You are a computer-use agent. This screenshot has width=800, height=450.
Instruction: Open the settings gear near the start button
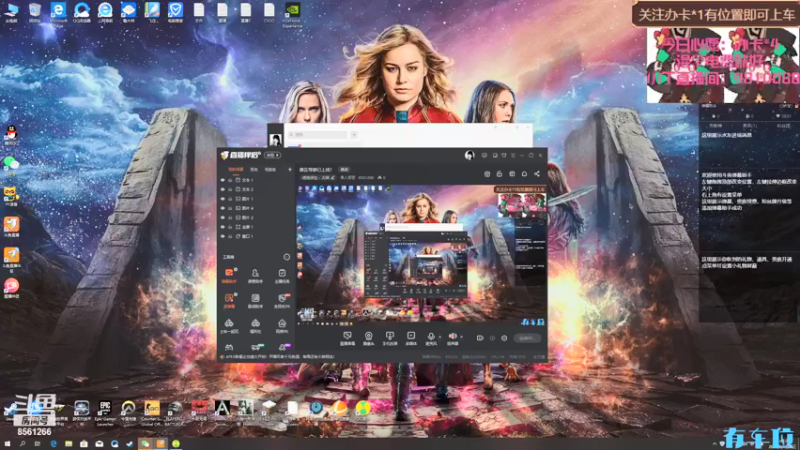tap(504, 338)
